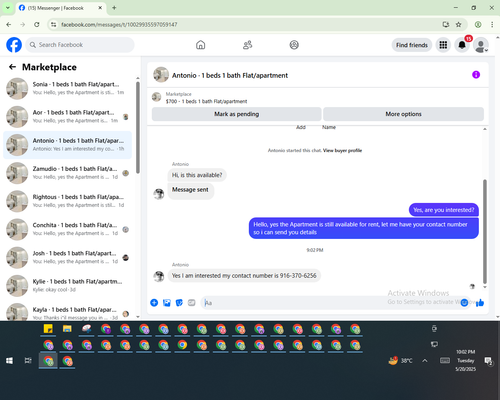Open Task View on the taskbar
The height and width of the screenshot is (400, 500).
click(28, 361)
